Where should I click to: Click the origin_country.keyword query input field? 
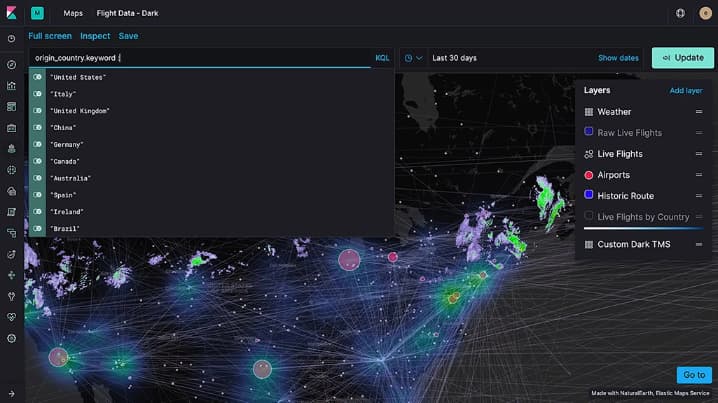click(200, 58)
